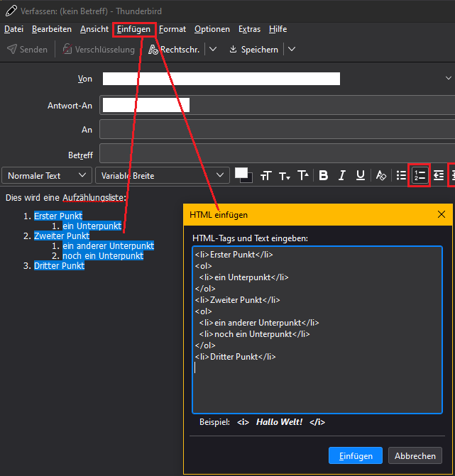
Task: Click the remove text formatting icon
Action: [x=381, y=175]
